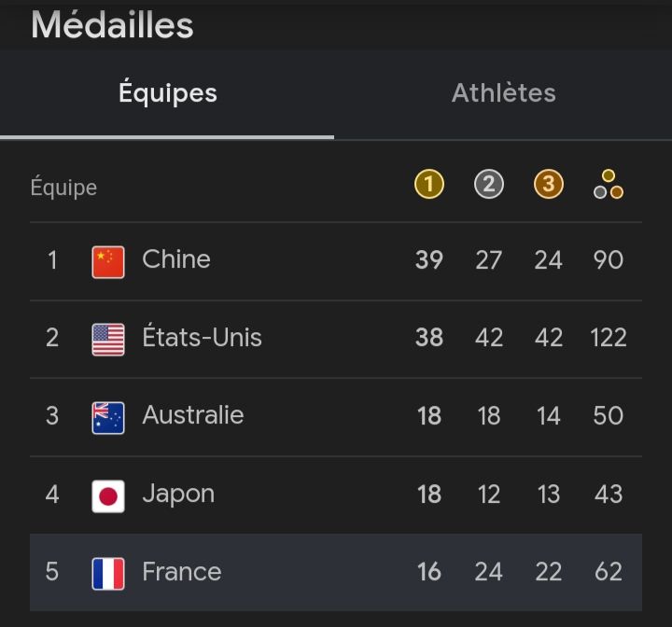
Task: Click the France flag icon
Action: pos(108,573)
